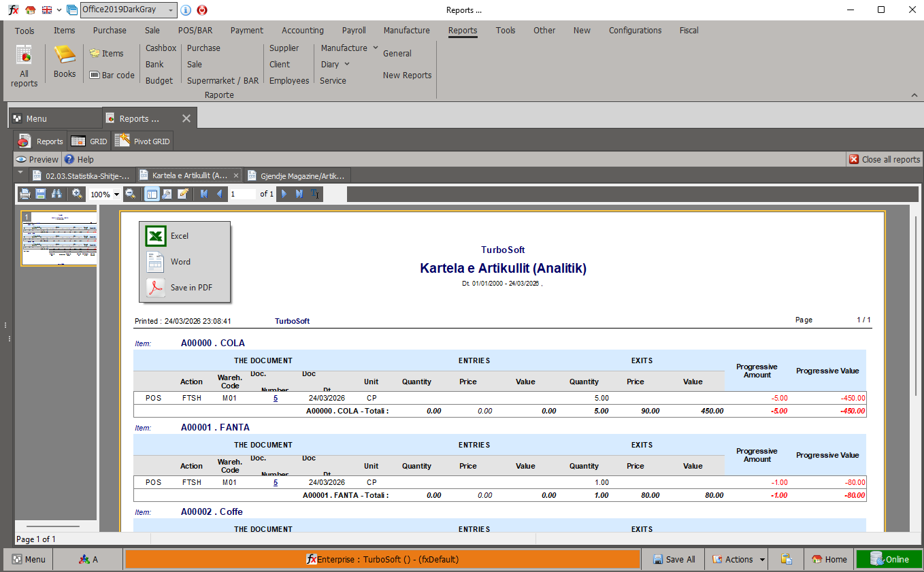Click the binoculars Find icon
Viewport: 924px width, 572px height.
coord(56,195)
